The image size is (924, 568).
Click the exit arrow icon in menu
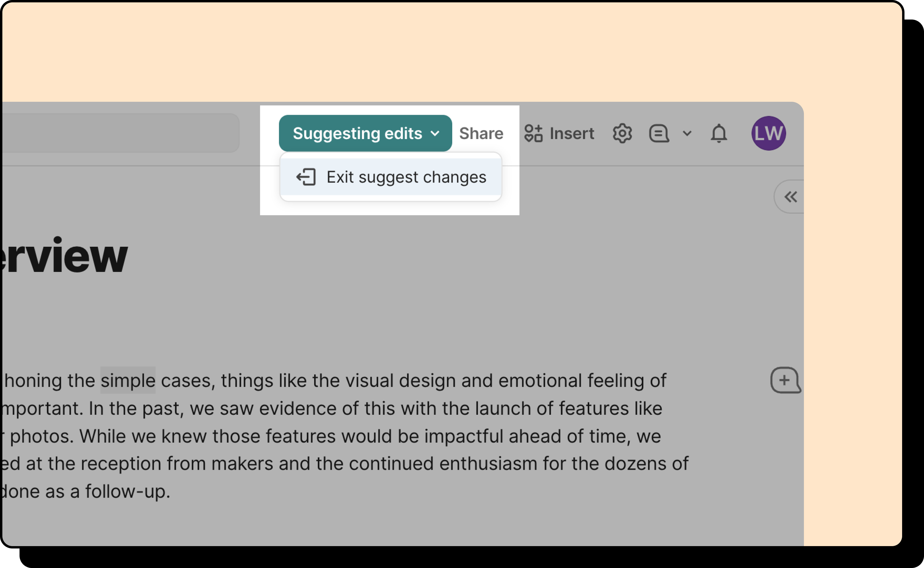(306, 177)
